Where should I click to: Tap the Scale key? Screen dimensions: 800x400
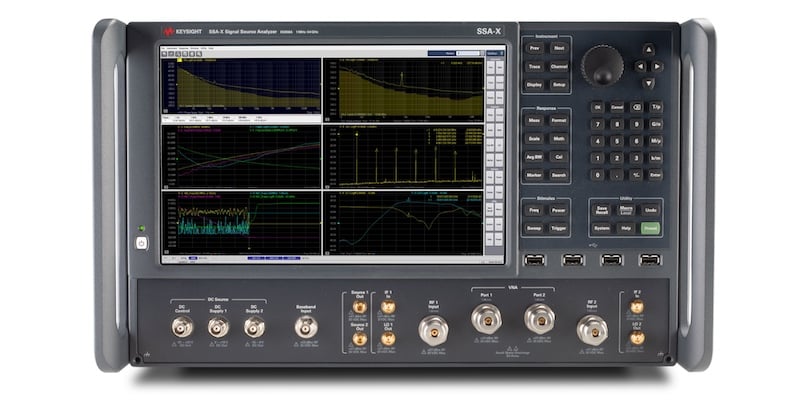[534, 139]
